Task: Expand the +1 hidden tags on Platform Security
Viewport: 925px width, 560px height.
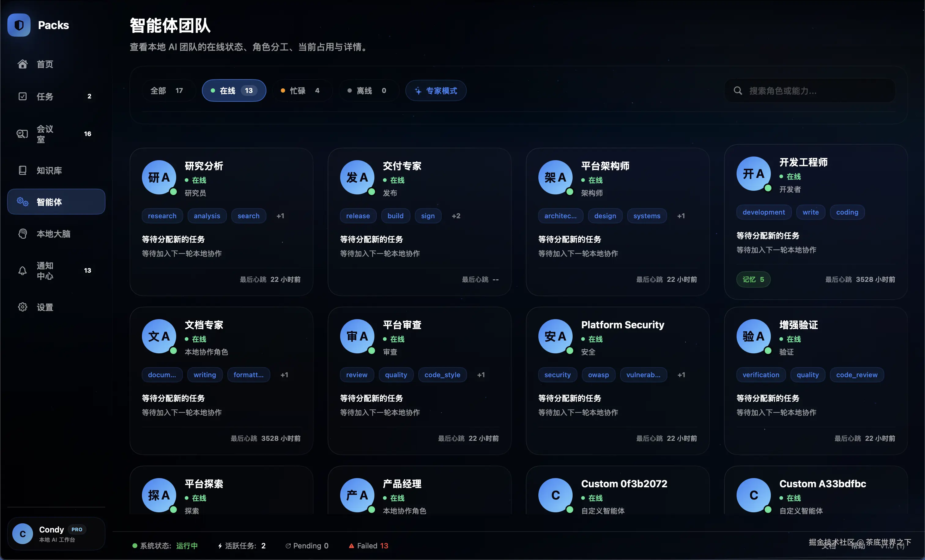Action: click(x=682, y=375)
